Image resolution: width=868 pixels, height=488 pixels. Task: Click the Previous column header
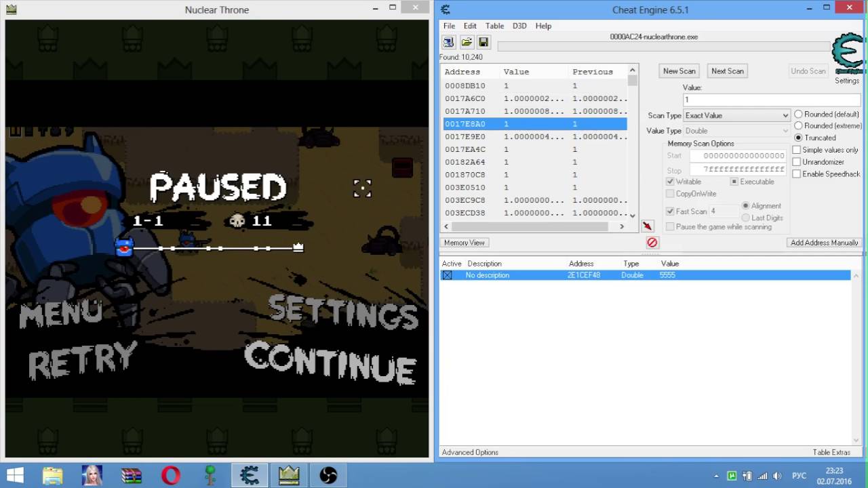click(592, 72)
